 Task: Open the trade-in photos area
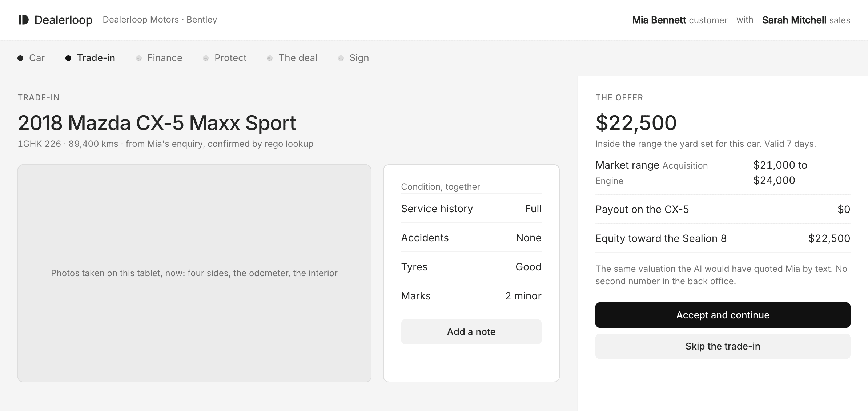tap(194, 273)
